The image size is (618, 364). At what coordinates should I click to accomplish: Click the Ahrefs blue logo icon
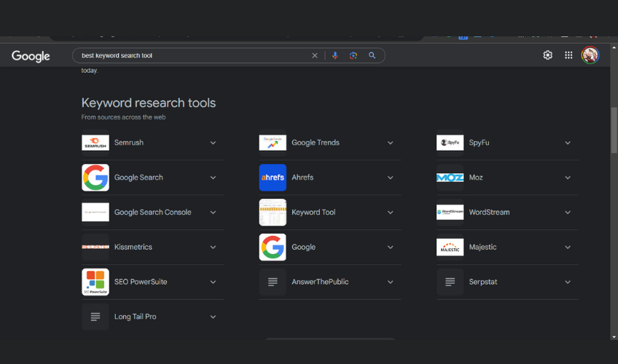pos(273,178)
